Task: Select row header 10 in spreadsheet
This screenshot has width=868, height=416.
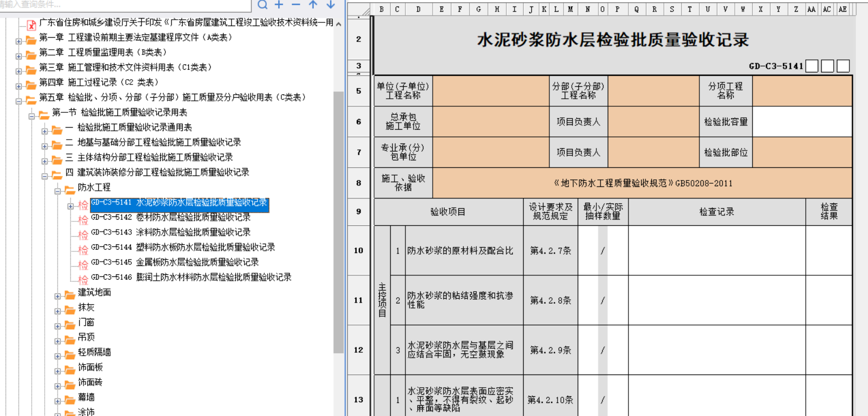Action: coord(358,250)
